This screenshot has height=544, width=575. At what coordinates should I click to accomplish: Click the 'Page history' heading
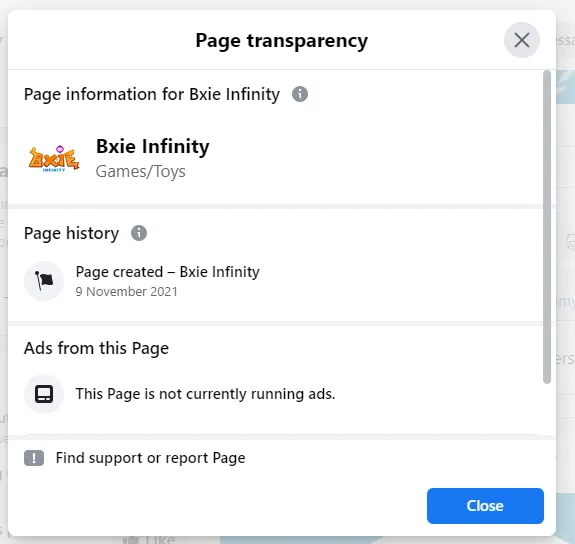[72, 233]
